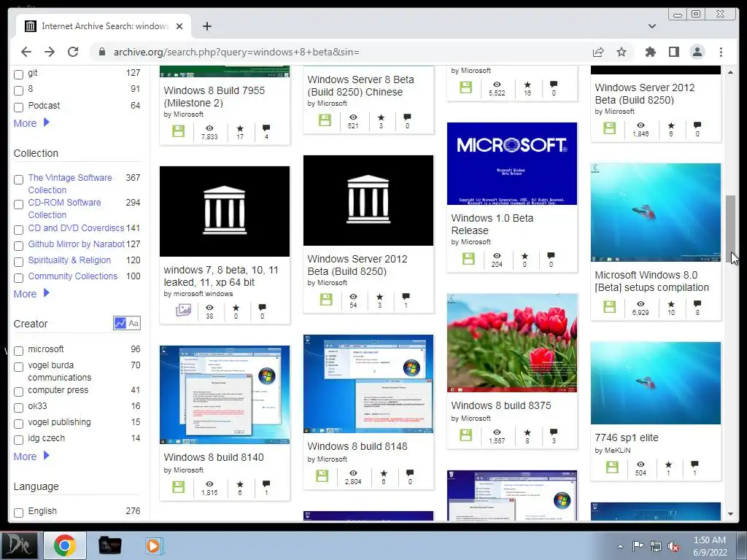Screen dimensions: 747x560
Task: Select the Internet Archive Search tab
Action: tap(104, 26)
